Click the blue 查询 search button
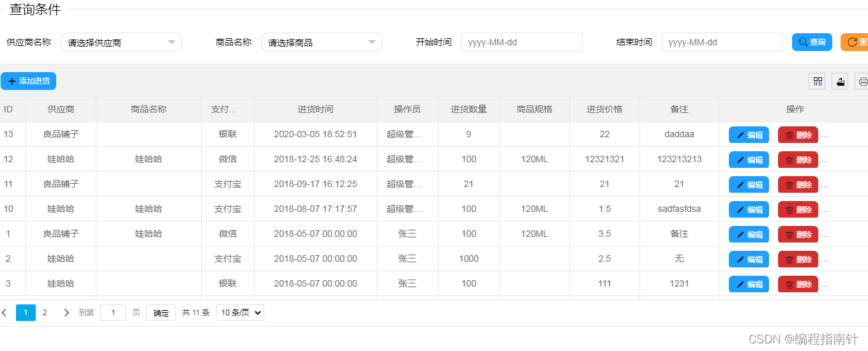 click(x=812, y=42)
